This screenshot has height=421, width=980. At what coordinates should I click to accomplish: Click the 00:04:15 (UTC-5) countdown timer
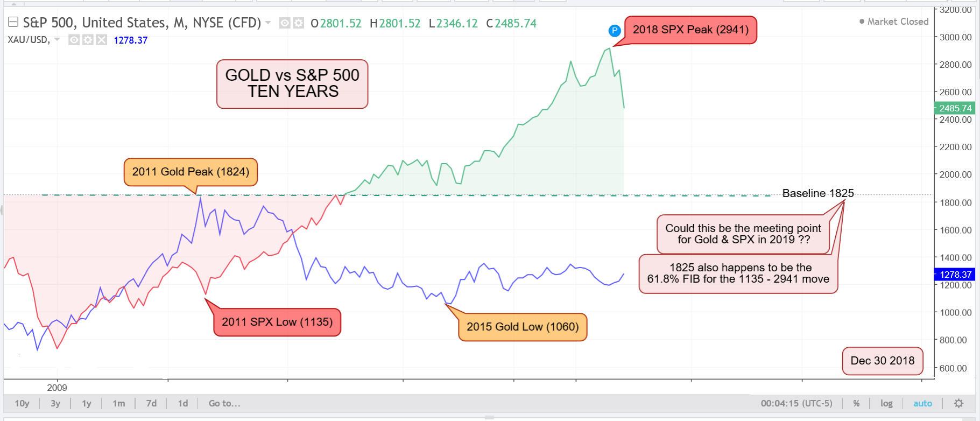pos(797,403)
